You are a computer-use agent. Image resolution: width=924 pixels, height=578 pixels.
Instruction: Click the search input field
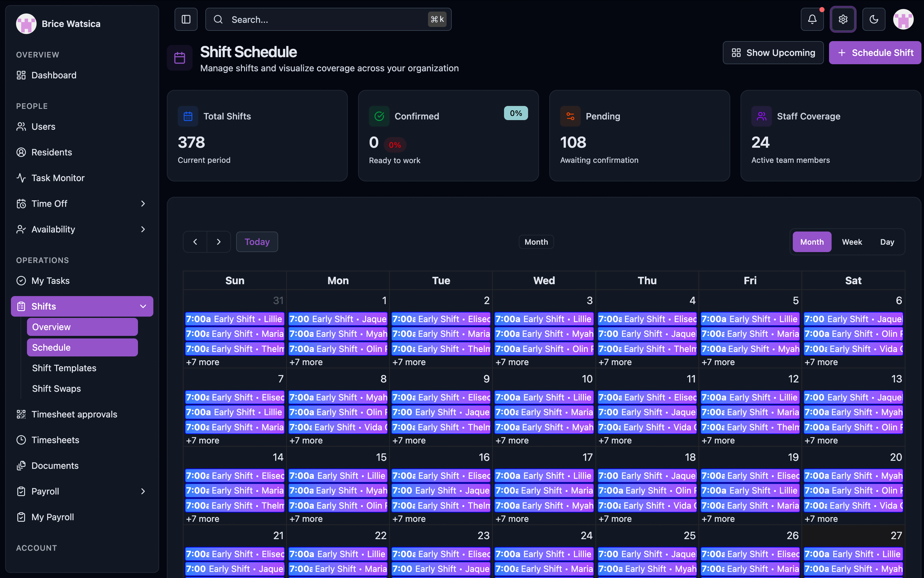[x=328, y=19]
